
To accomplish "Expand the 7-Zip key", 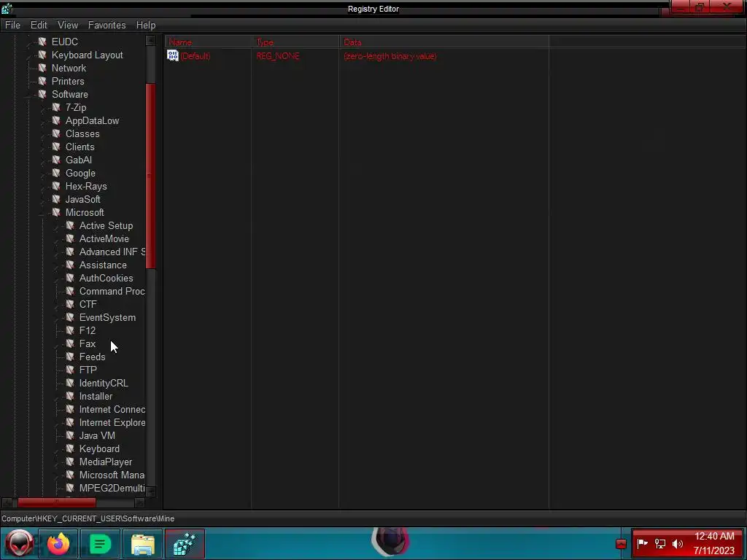I will tap(43, 108).
